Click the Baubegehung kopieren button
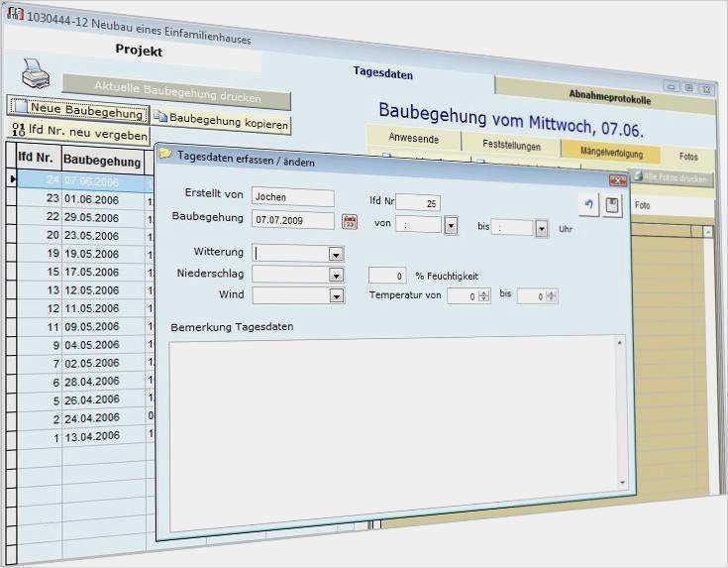The image size is (728, 568). [221, 121]
